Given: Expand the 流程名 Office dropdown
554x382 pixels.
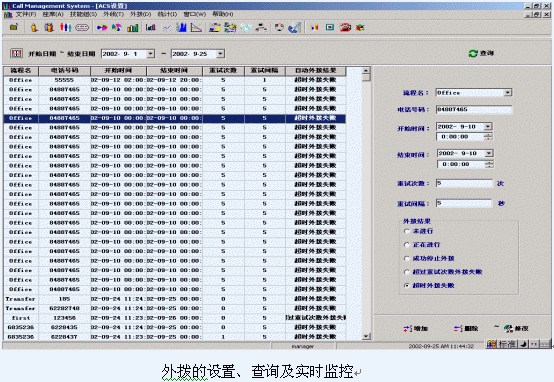Looking at the screenshot, I should pyautogui.click(x=508, y=93).
